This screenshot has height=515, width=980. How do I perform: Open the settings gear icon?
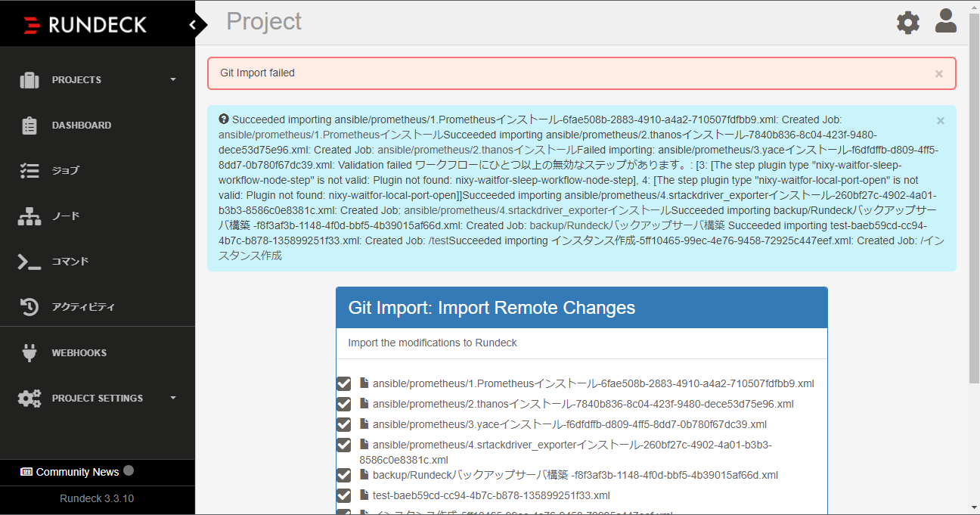coord(908,23)
